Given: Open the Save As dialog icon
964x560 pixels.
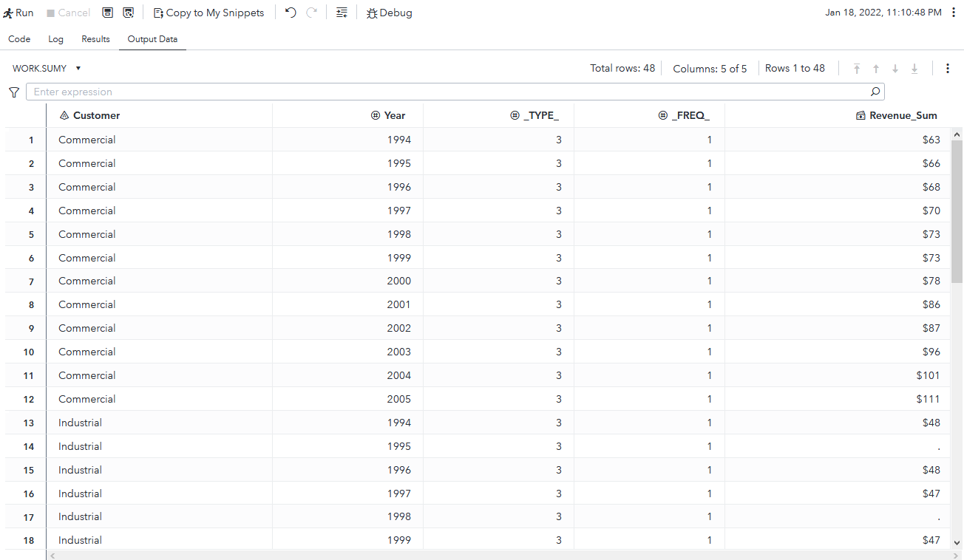Looking at the screenshot, I should [x=128, y=12].
